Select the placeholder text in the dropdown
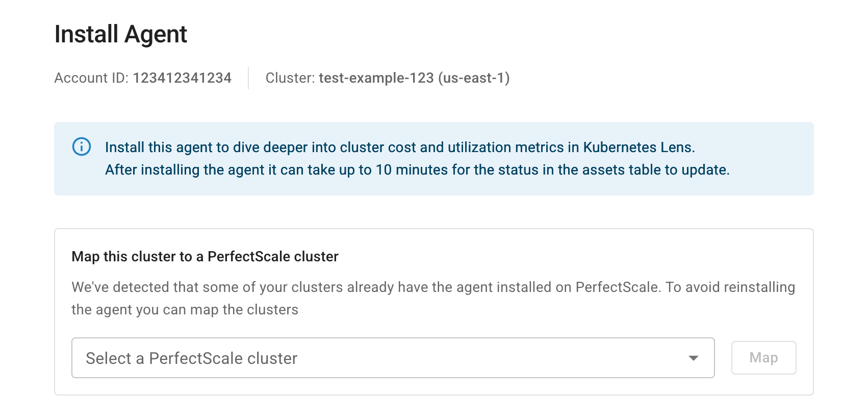 click(x=191, y=358)
